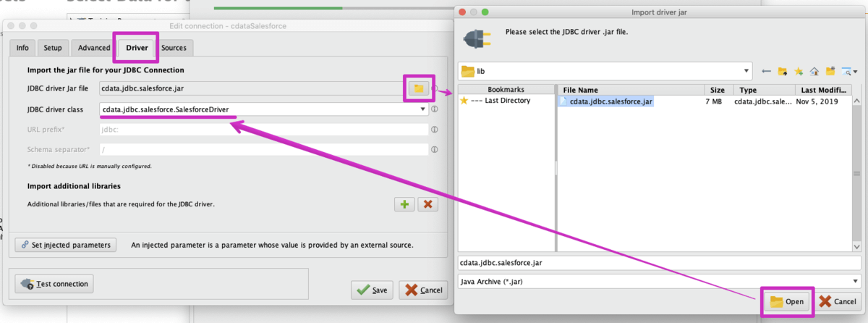Viewport: 868px width, 323px height.
Task: Open the Advanced tab
Action: [x=94, y=48]
